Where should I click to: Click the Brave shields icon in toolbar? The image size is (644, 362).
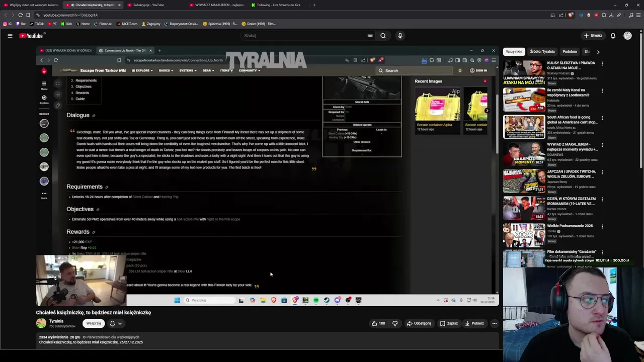(x=571, y=15)
